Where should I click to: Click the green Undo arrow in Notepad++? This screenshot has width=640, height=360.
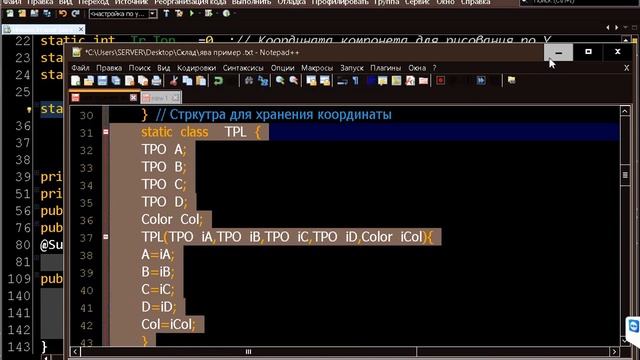pyautogui.click(x=218, y=81)
